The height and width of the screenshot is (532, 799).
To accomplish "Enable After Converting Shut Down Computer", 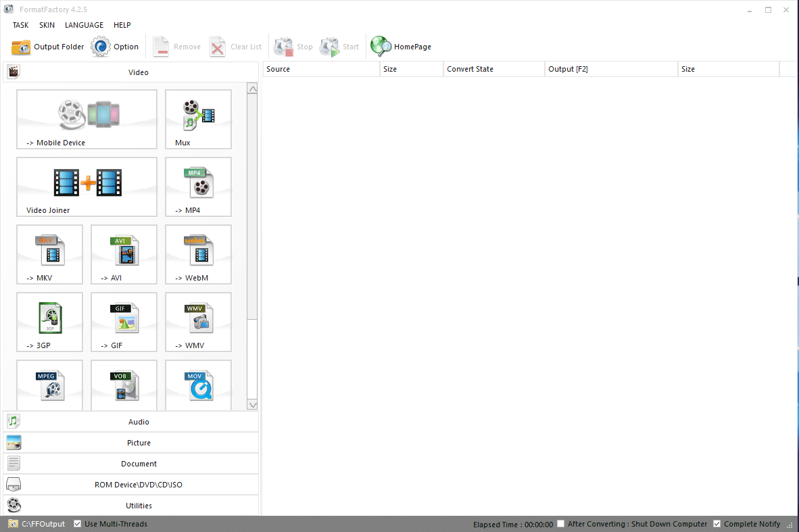I will tap(561, 524).
